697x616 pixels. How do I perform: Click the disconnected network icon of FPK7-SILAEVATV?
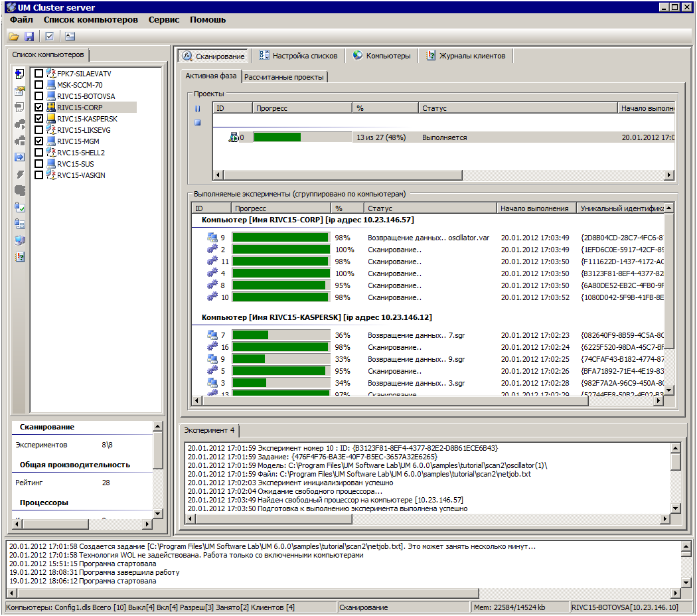tap(51, 73)
